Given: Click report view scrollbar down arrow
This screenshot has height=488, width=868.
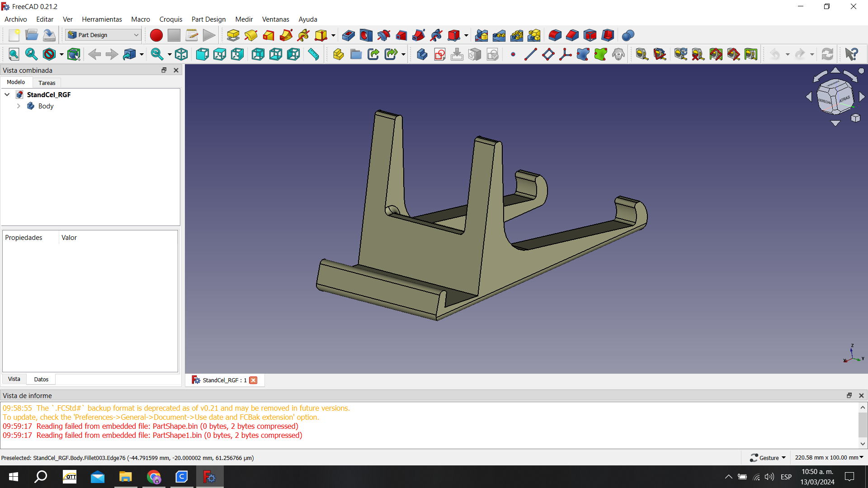Looking at the screenshot, I should click(x=863, y=444).
